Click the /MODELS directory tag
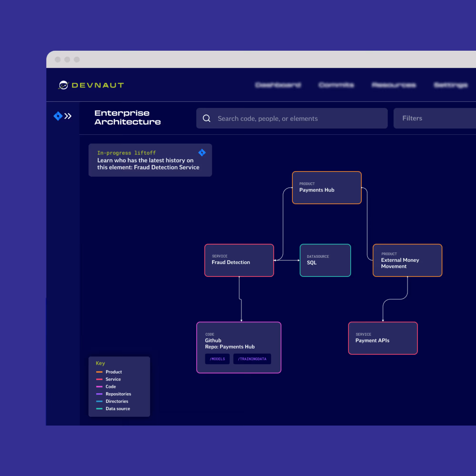Screen dimensions: 476x476 click(217, 359)
